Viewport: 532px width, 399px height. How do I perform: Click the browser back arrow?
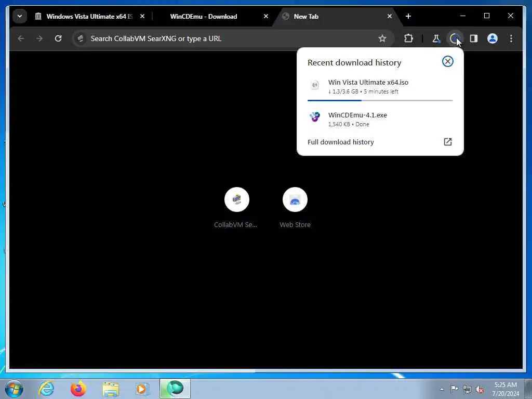point(21,38)
